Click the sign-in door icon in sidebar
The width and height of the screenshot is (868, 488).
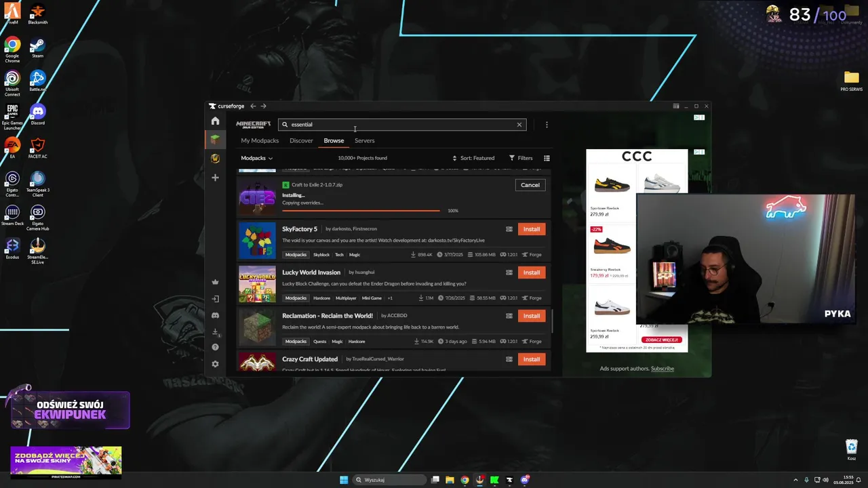(215, 299)
